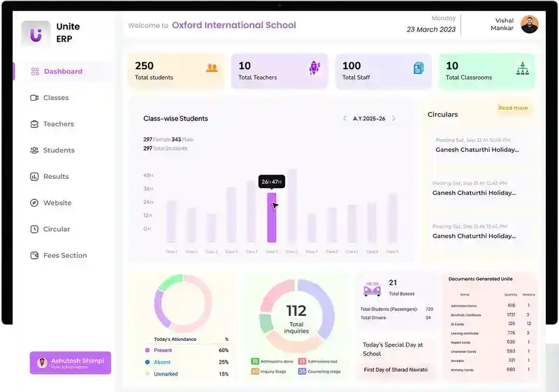Click the 26H 47M chart tooltip

click(x=272, y=182)
